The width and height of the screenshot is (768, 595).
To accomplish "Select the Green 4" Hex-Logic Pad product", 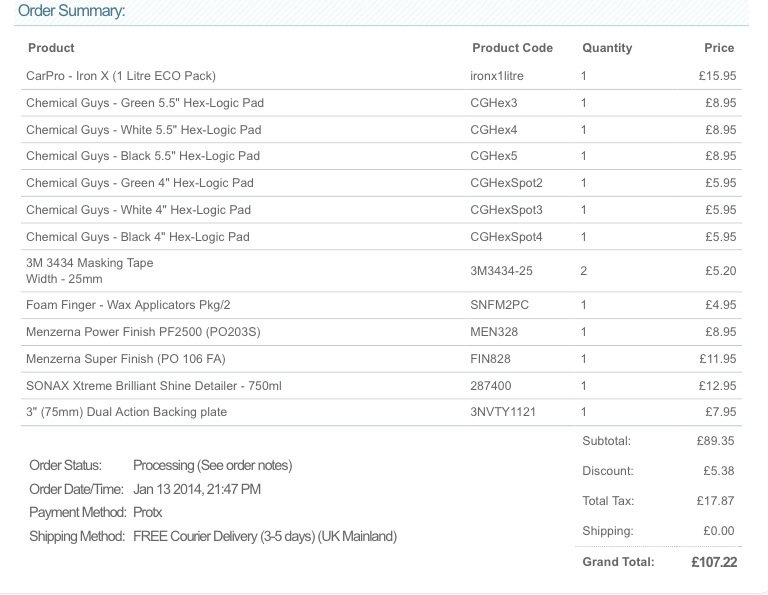I will coord(140,183).
